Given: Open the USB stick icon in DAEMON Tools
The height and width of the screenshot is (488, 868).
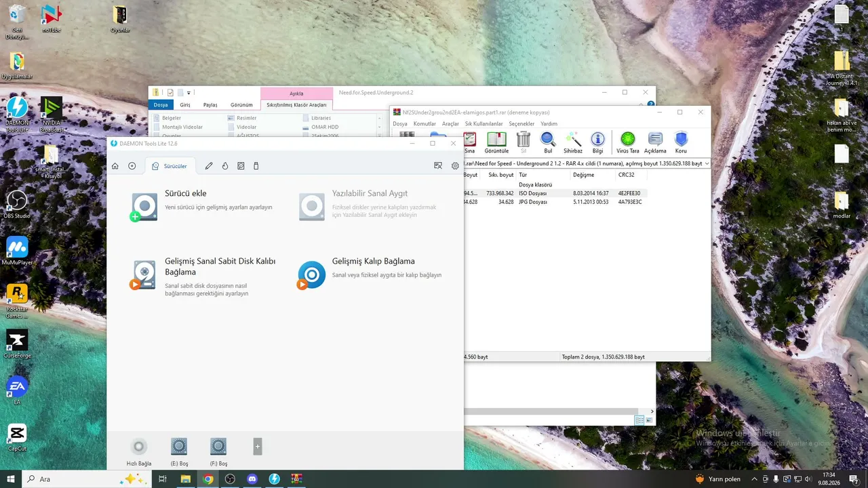Looking at the screenshot, I should pyautogui.click(x=256, y=166).
